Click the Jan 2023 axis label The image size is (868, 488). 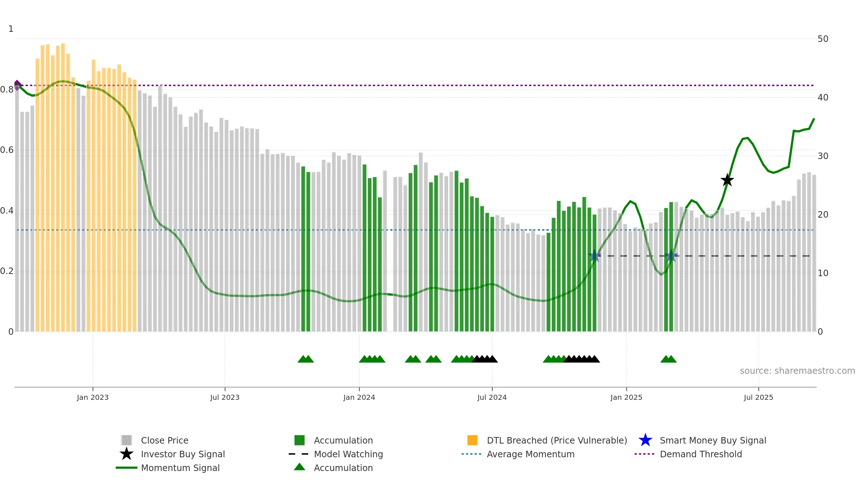(93, 397)
